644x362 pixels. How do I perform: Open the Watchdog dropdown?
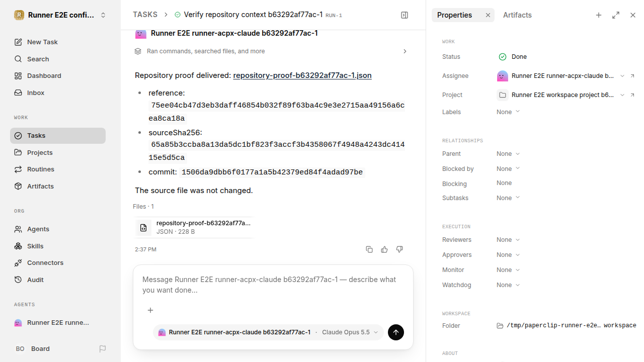[508, 285]
